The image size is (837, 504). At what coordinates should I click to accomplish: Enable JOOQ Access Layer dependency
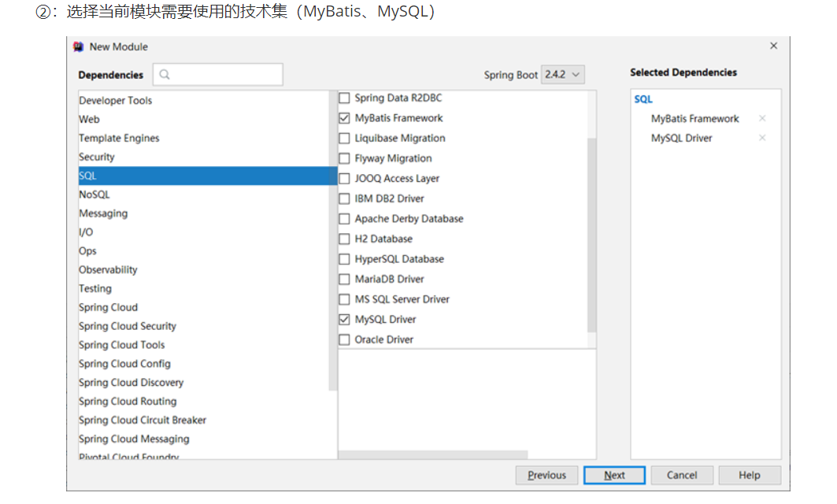pos(344,178)
